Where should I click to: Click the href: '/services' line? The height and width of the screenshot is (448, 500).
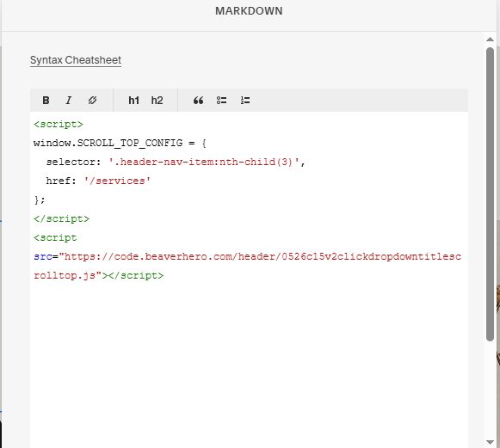pyautogui.click(x=98, y=181)
